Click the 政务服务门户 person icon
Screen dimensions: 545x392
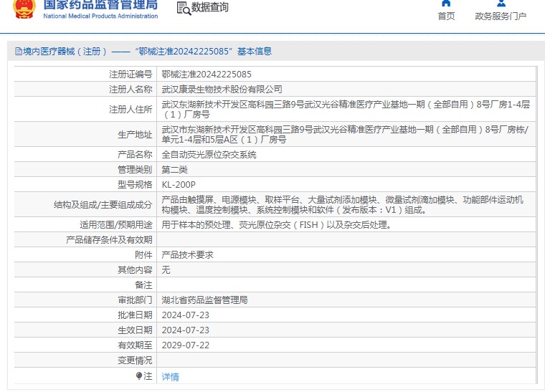click(x=501, y=4)
